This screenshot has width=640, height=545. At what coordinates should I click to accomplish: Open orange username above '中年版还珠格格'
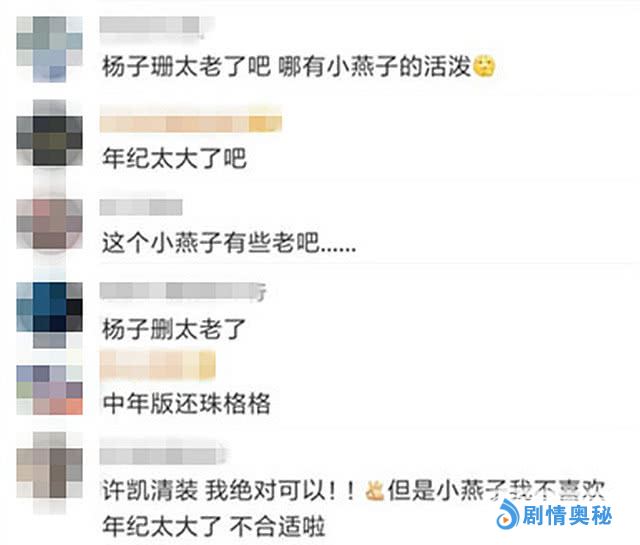tap(158, 365)
